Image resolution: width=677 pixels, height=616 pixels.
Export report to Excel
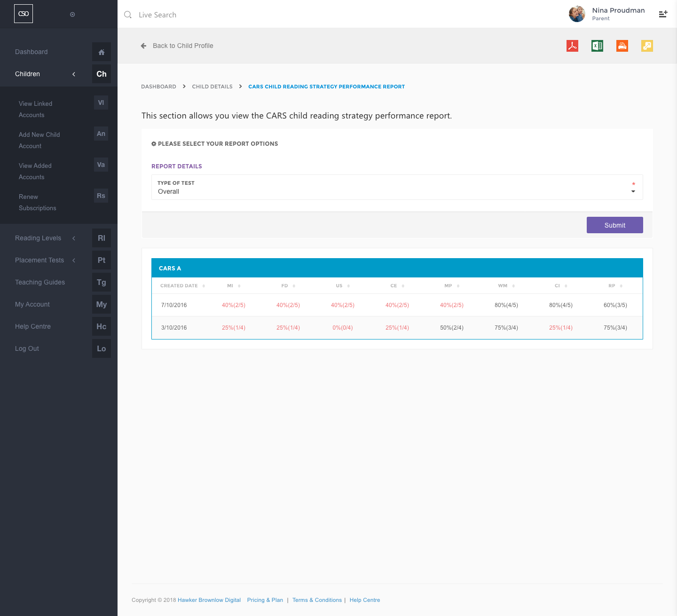pos(597,46)
